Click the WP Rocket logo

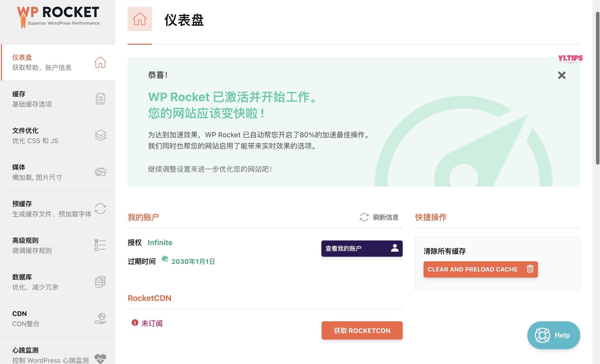coord(58,17)
